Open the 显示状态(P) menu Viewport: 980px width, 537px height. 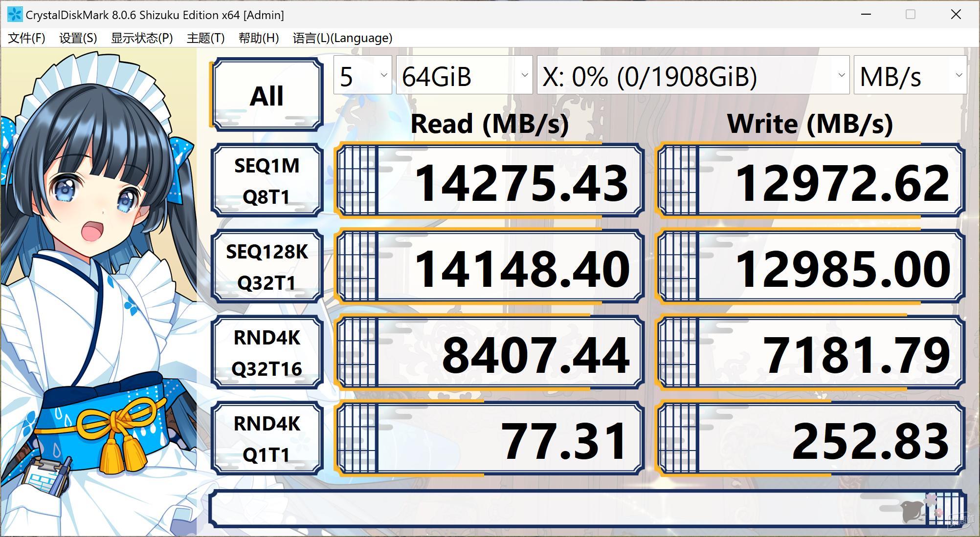[x=142, y=38]
